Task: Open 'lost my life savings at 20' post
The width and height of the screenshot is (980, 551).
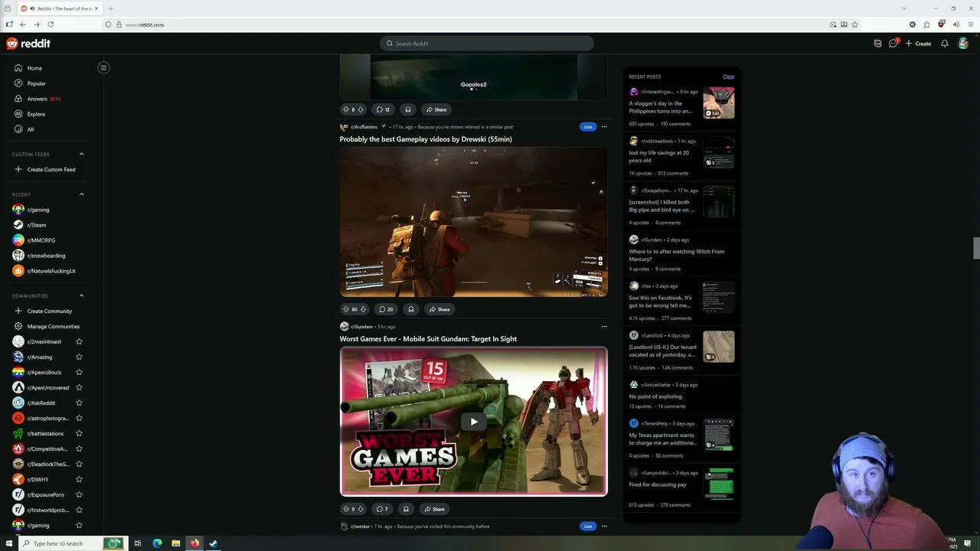Action: pos(659,156)
